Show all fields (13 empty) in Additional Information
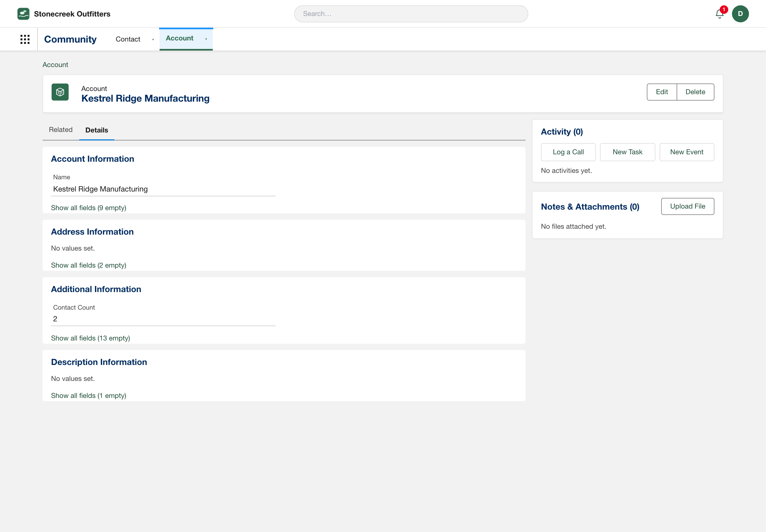This screenshot has height=532, width=766. [x=91, y=338]
